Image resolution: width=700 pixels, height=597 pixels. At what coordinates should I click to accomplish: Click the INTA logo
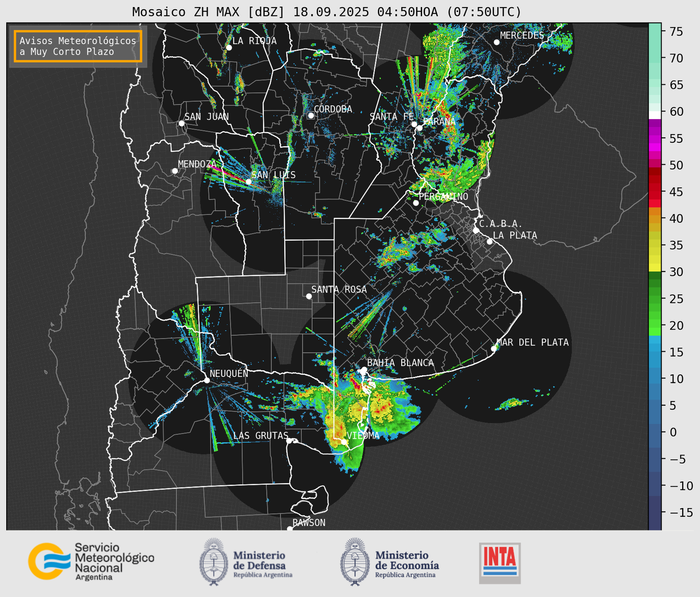coord(500,563)
